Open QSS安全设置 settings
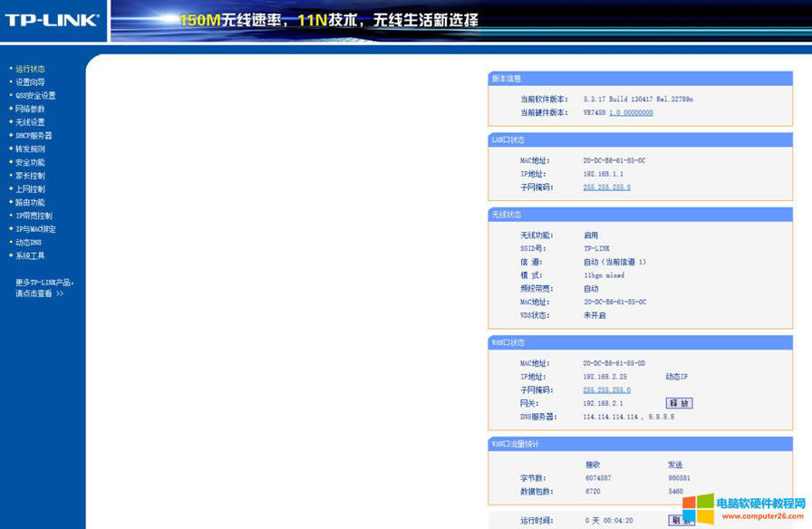Viewport: 812px width, 529px height. point(34,94)
